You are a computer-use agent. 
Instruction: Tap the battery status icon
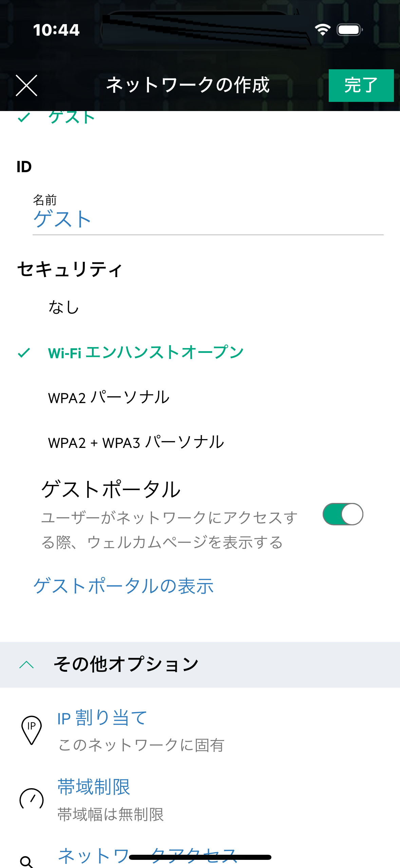tap(349, 30)
